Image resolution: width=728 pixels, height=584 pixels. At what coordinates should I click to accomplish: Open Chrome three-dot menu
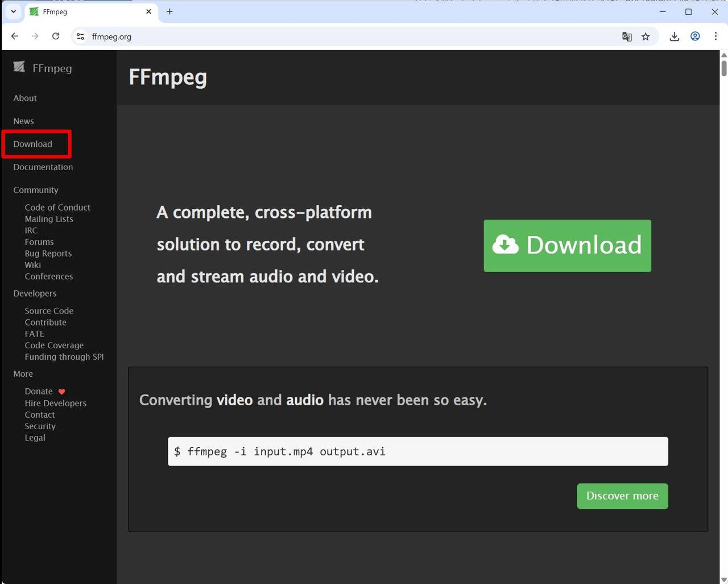(715, 36)
